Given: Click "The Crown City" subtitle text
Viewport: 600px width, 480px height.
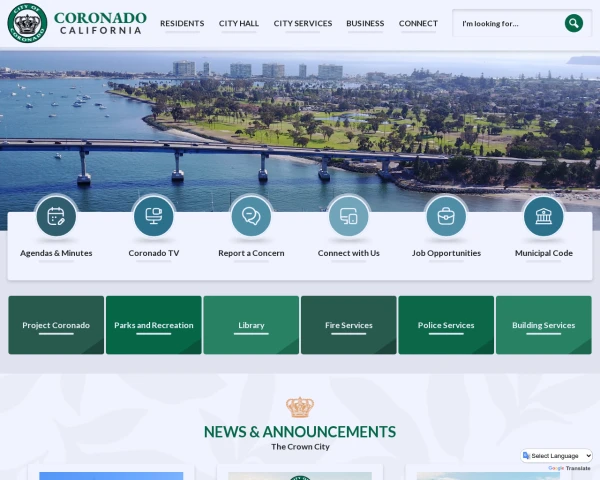Looking at the screenshot, I should tap(300, 447).
